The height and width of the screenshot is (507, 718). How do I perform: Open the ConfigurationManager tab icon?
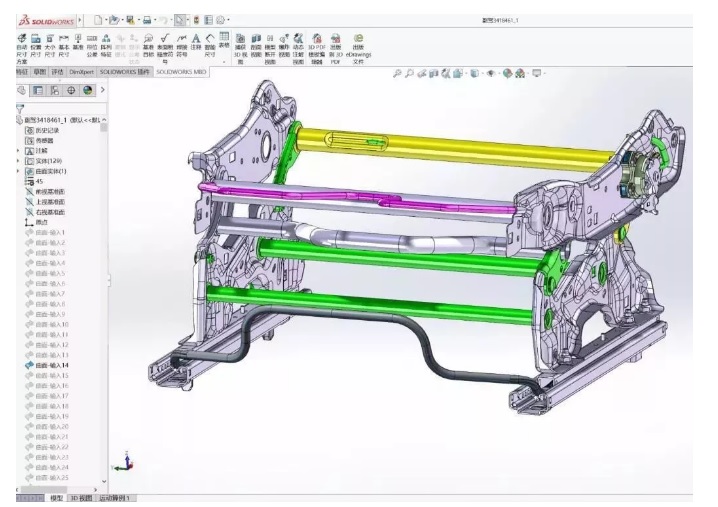pos(54,90)
